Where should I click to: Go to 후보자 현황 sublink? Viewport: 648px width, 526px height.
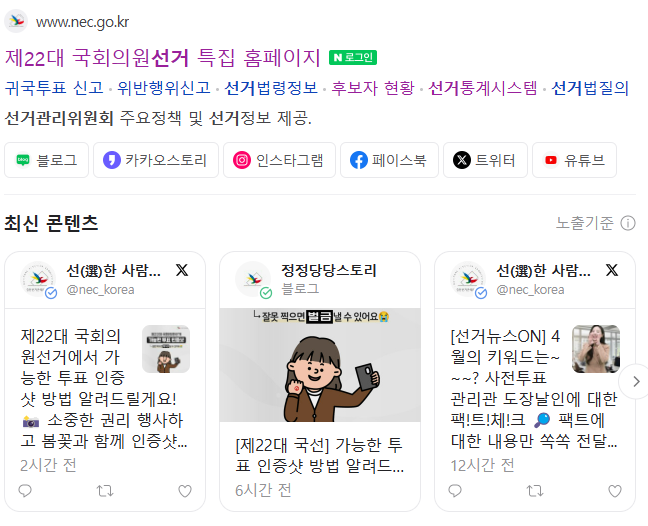point(373,88)
